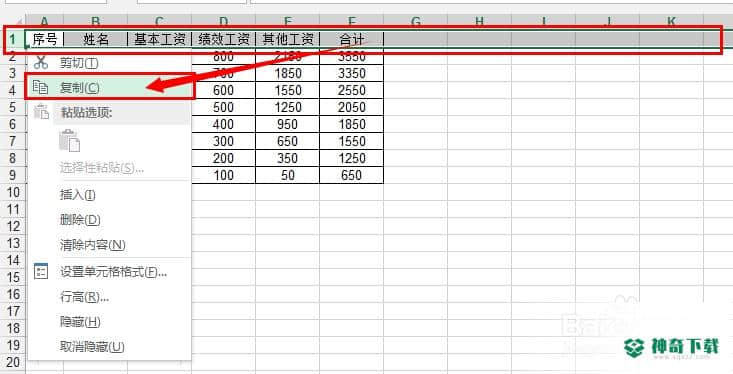733x374 pixels.
Task: Choose 取消隐藏(U) from the context menu
Action: pyautogui.click(x=92, y=347)
